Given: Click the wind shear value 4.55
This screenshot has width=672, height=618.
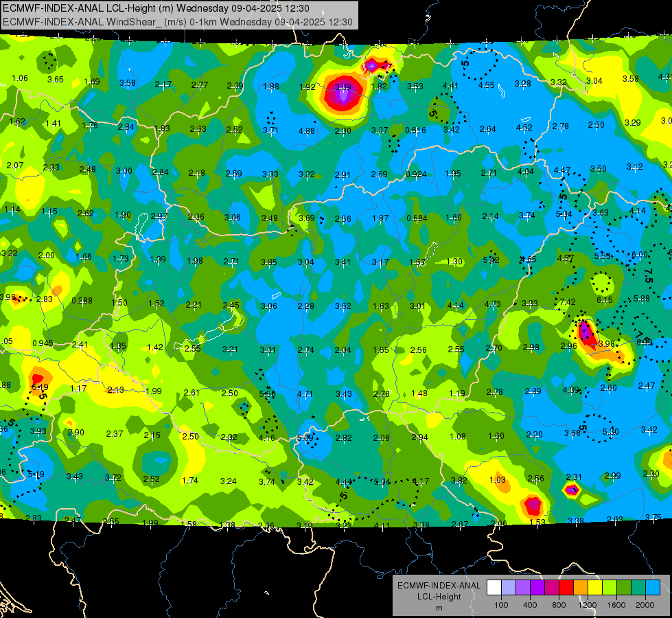Looking at the screenshot, I should [487, 85].
